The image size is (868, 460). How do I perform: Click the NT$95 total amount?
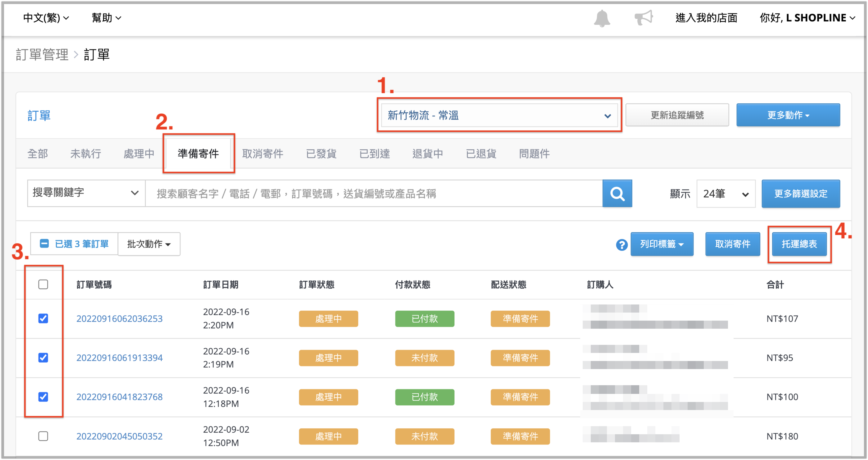tap(780, 358)
